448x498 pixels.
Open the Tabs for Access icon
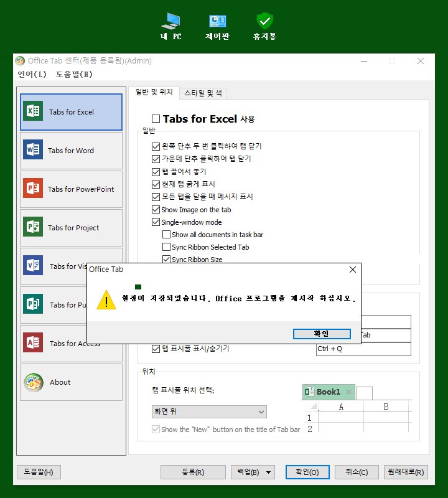coord(33,342)
